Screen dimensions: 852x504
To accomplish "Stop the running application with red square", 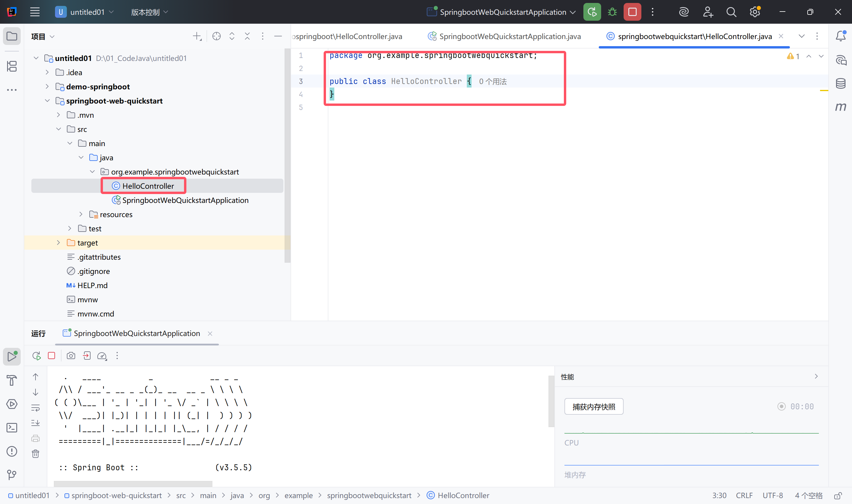I will tap(632, 12).
